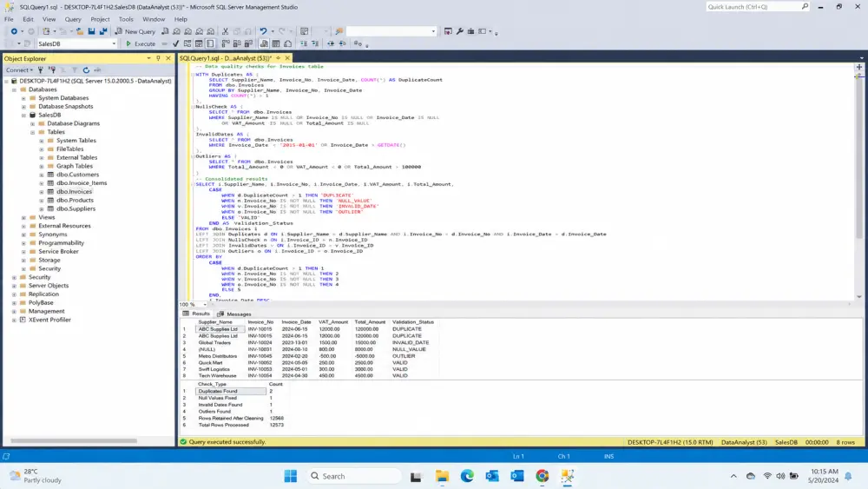868x489 pixels.
Task: Open the Object Explorer window position dropdown
Action: tap(148, 58)
